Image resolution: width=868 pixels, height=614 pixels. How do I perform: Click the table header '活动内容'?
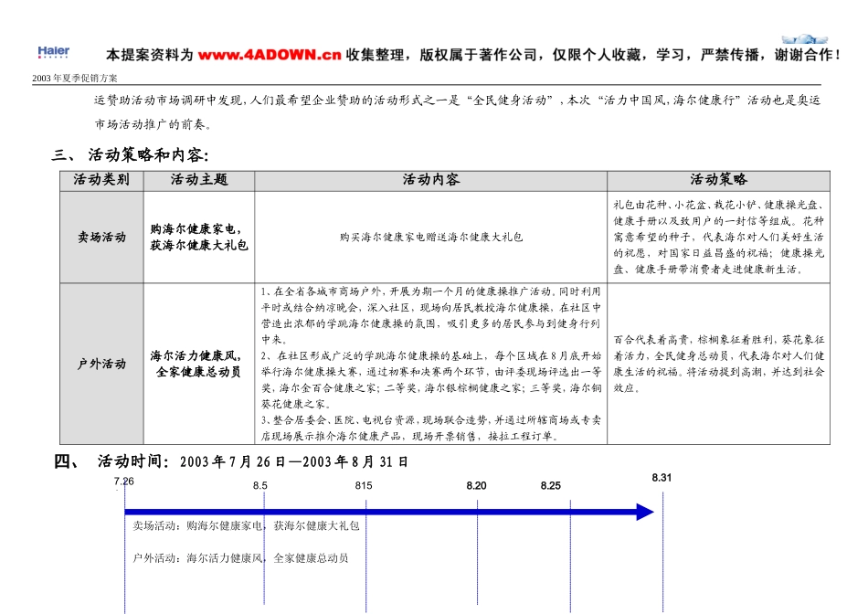point(430,179)
